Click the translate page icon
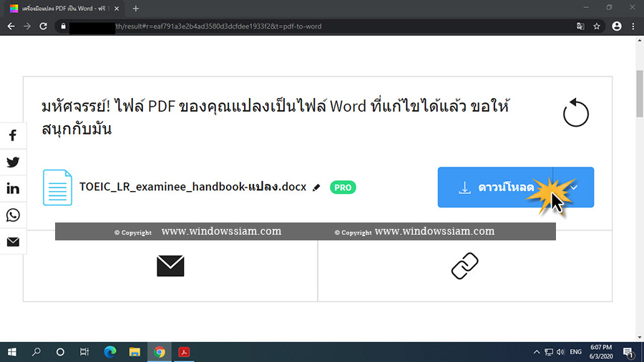 point(580,26)
